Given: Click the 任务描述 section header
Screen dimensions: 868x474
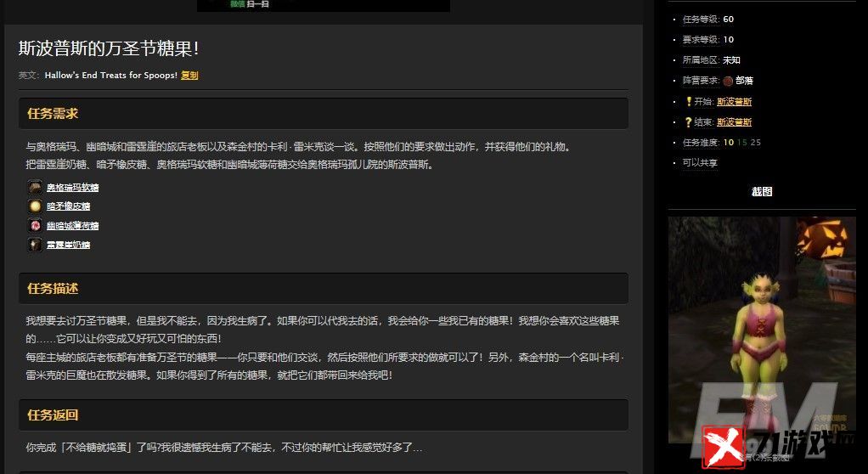Looking at the screenshot, I should pos(324,289).
